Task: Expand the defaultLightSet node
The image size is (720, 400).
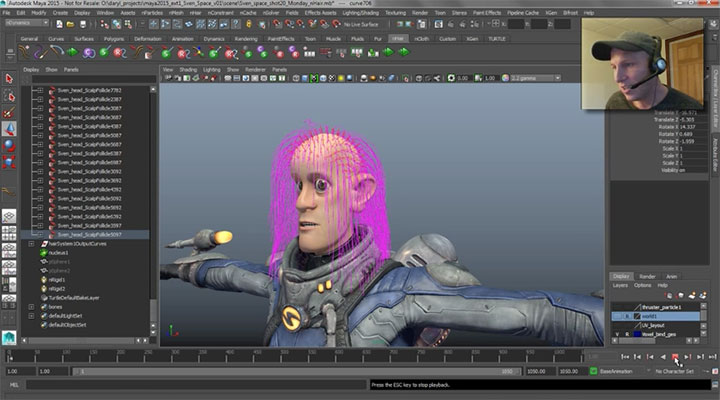Action: point(31,316)
